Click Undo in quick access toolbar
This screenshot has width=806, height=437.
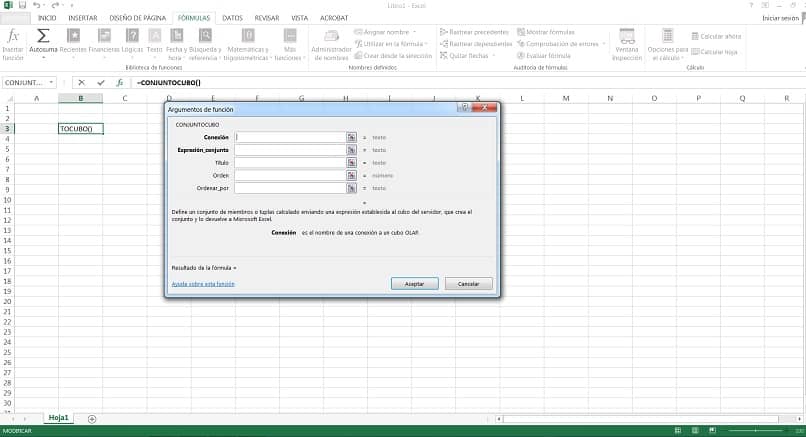coord(36,5)
